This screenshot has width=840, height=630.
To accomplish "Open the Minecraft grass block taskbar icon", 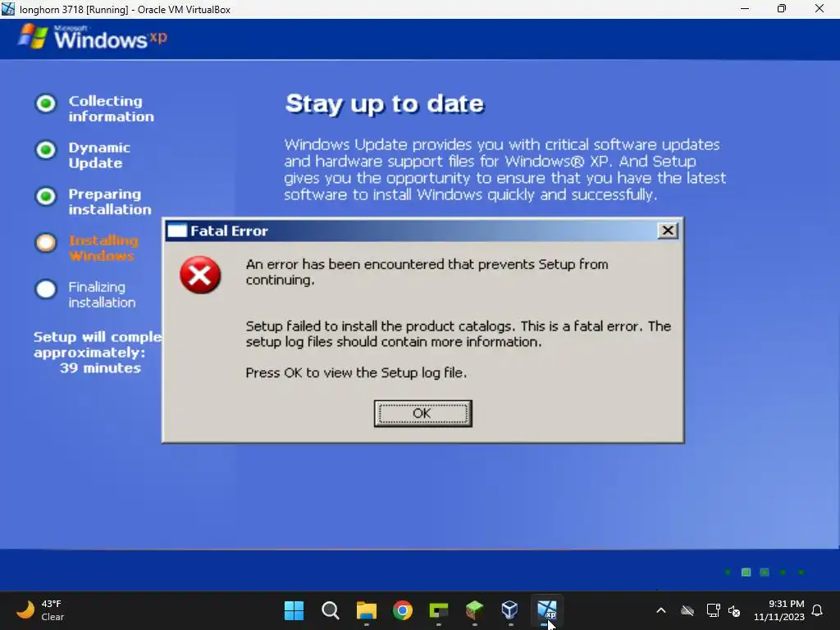I will pyautogui.click(x=475, y=610).
